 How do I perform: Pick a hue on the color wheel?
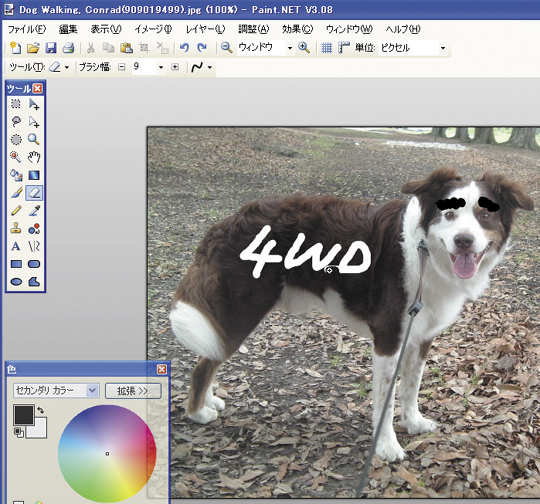point(107,454)
